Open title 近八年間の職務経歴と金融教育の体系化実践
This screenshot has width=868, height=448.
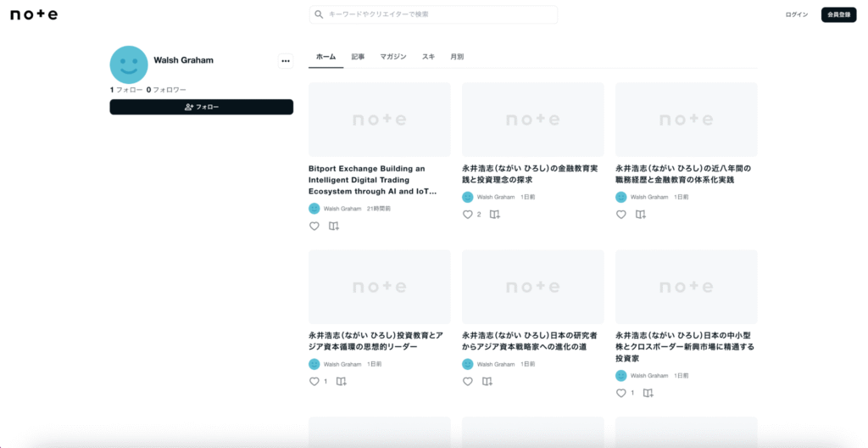pyautogui.click(x=683, y=174)
